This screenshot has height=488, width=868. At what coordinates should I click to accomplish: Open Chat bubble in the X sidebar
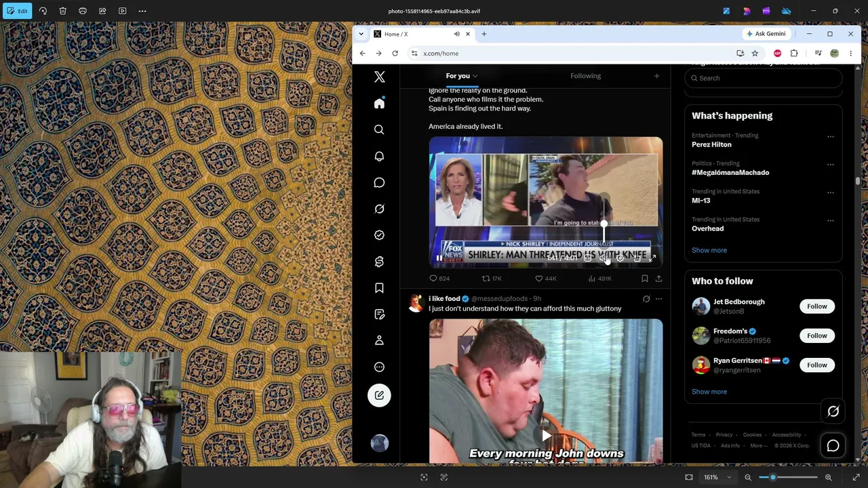point(379,182)
